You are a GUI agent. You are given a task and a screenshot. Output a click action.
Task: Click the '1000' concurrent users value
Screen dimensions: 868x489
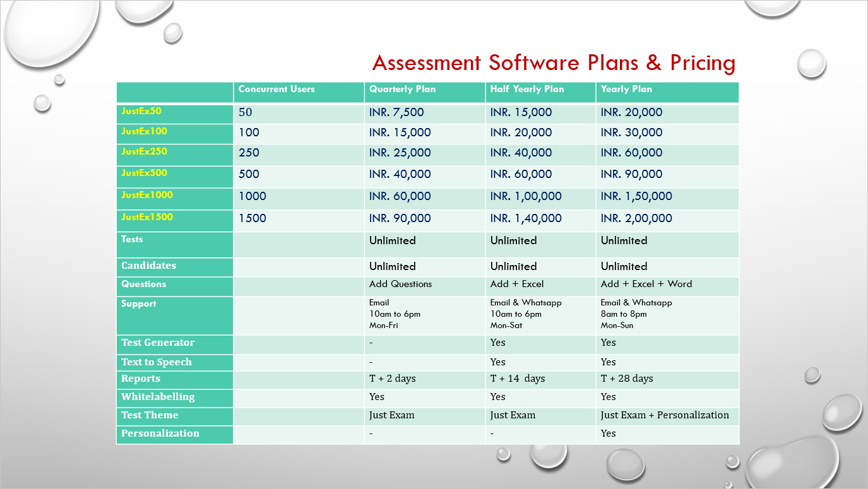point(252,196)
